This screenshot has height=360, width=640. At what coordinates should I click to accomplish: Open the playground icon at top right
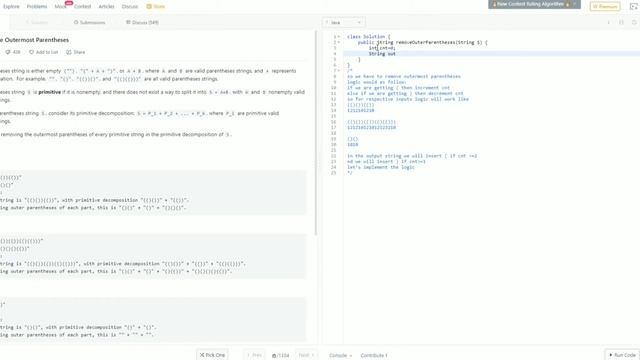tap(634, 6)
